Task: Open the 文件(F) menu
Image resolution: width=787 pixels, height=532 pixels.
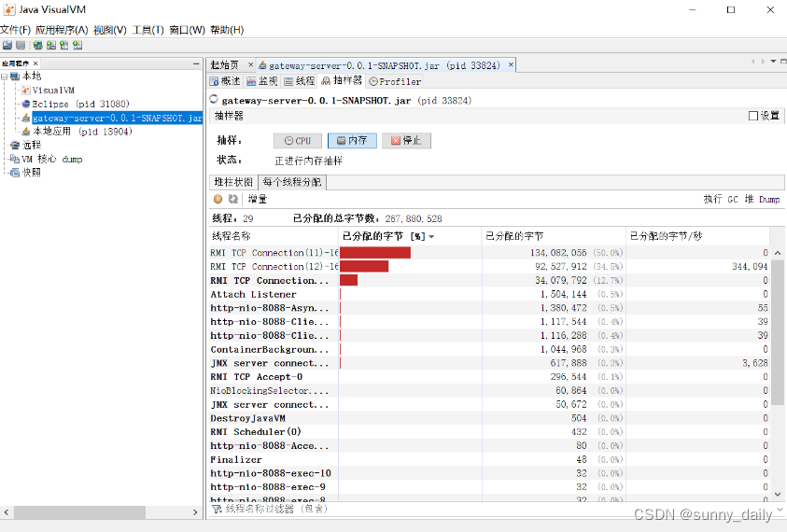Action: pos(16,30)
